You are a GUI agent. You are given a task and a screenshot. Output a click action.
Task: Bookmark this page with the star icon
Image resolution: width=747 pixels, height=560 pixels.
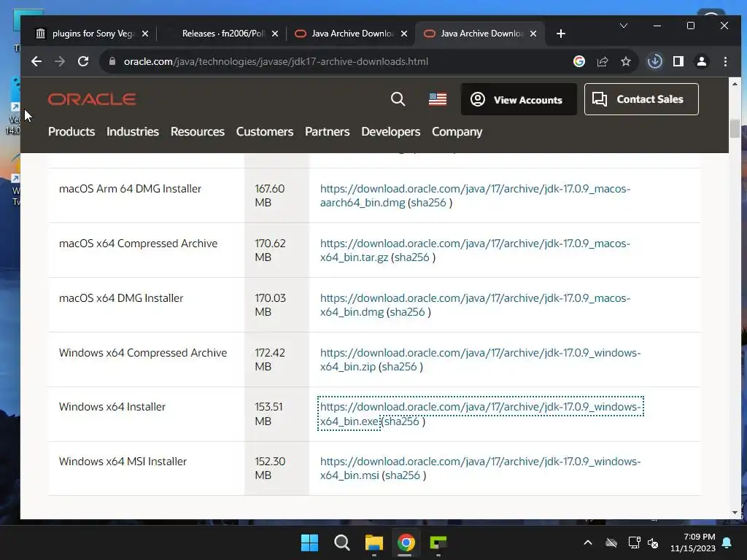pyautogui.click(x=626, y=61)
